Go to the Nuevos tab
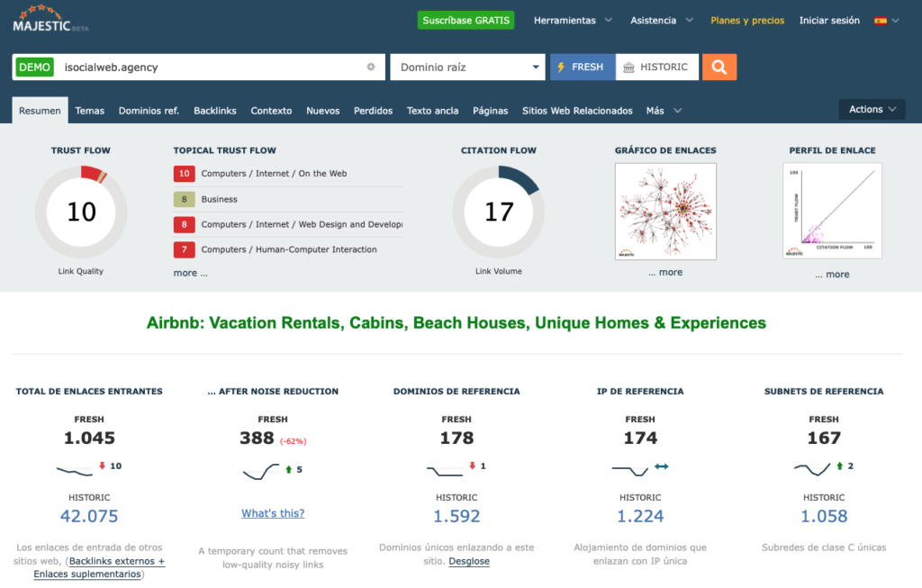 [323, 111]
